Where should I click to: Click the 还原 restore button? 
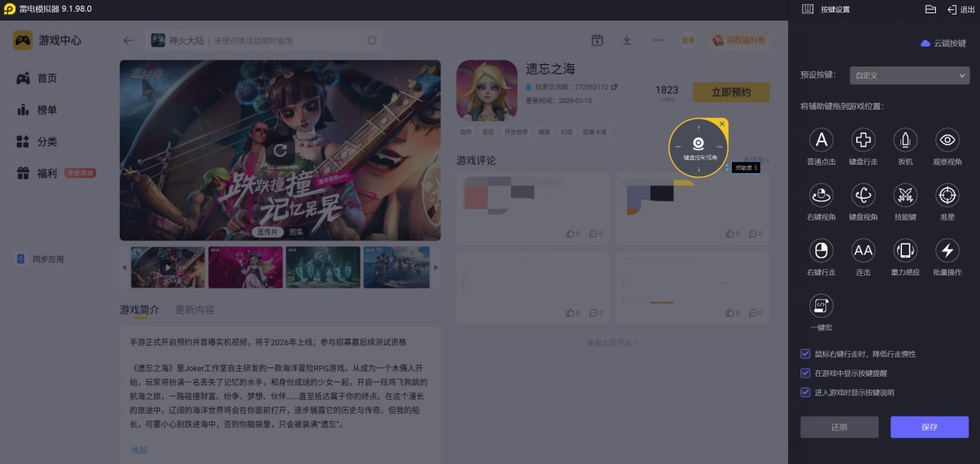point(839,427)
